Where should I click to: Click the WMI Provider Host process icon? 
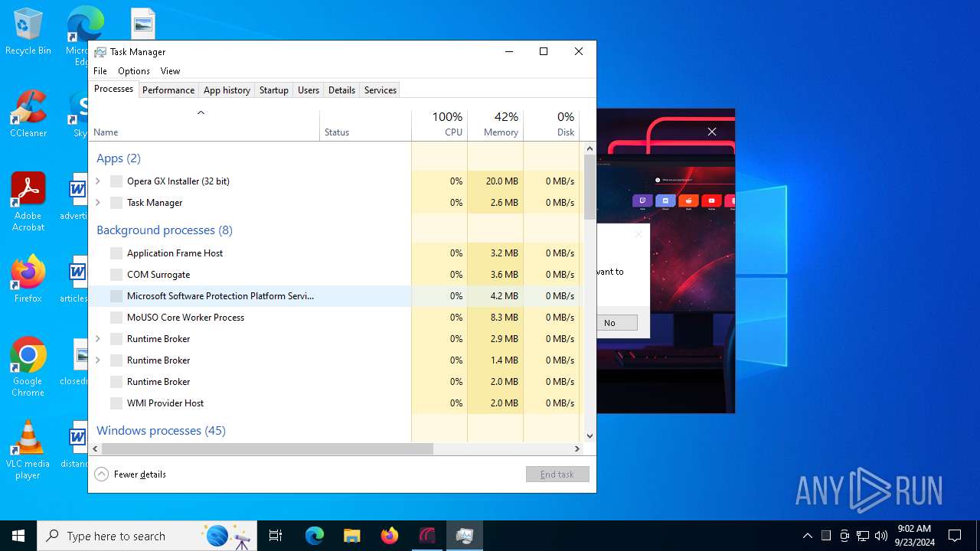116,403
